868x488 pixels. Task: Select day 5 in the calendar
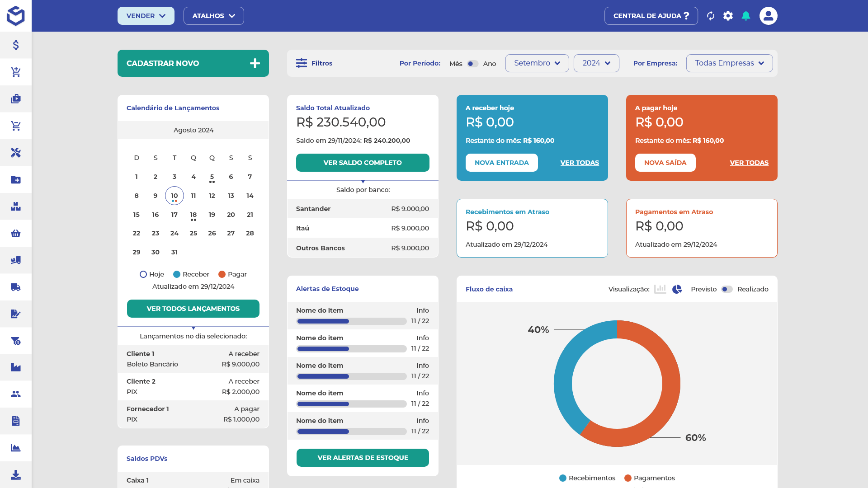(x=212, y=177)
